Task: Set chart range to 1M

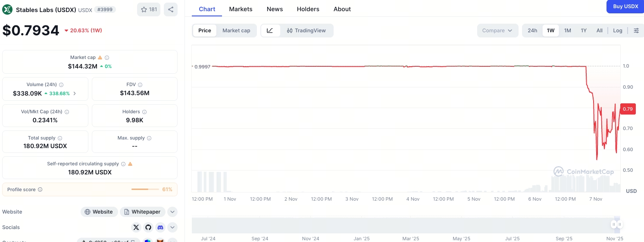Action: point(568,31)
